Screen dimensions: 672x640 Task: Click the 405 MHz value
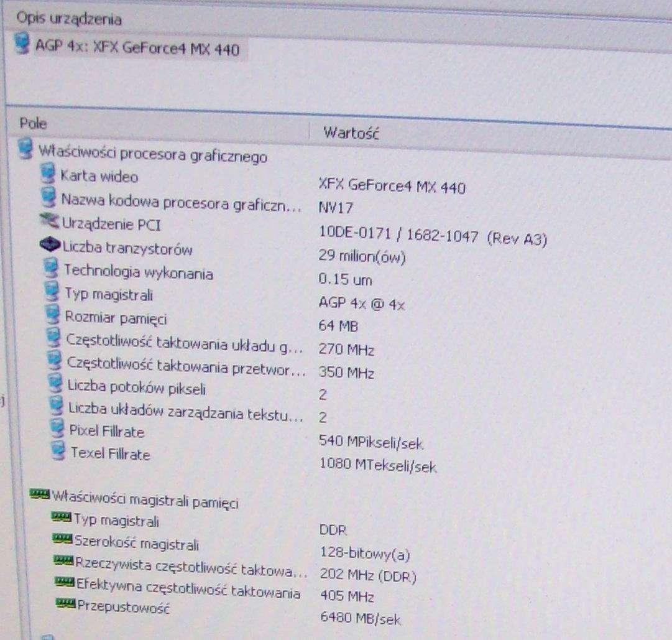point(347,596)
